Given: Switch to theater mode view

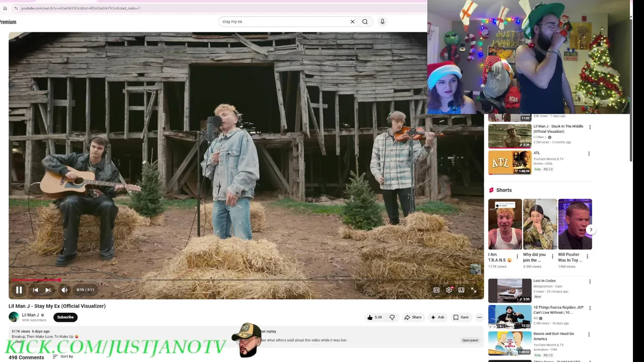Looking at the screenshot, I should click(x=461, y=290).
